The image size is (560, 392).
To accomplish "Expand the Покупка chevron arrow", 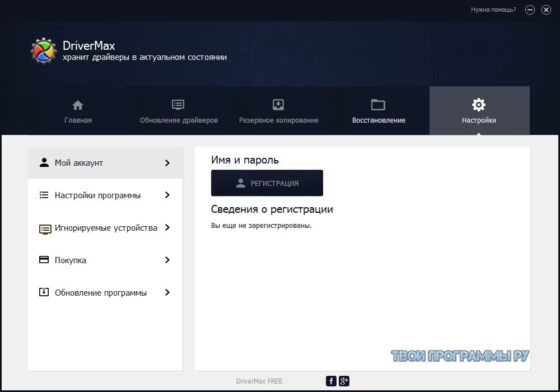I will [167, 260].
